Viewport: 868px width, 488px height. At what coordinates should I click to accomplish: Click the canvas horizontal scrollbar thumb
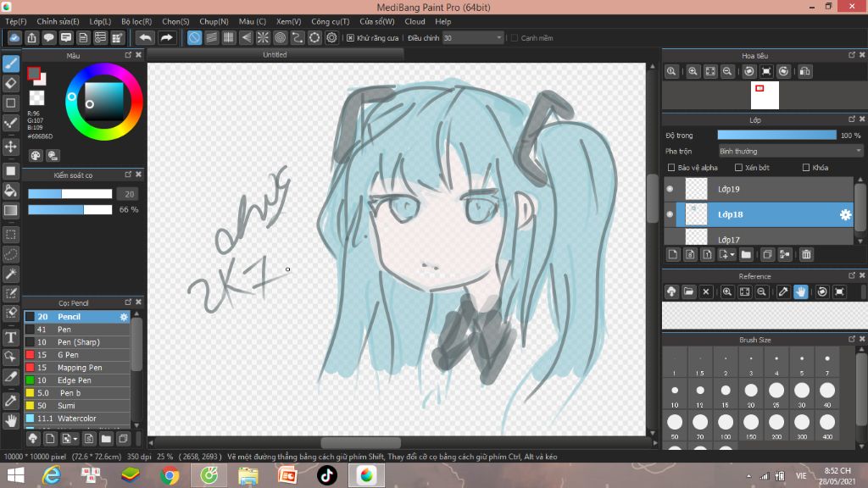[360, 443]
